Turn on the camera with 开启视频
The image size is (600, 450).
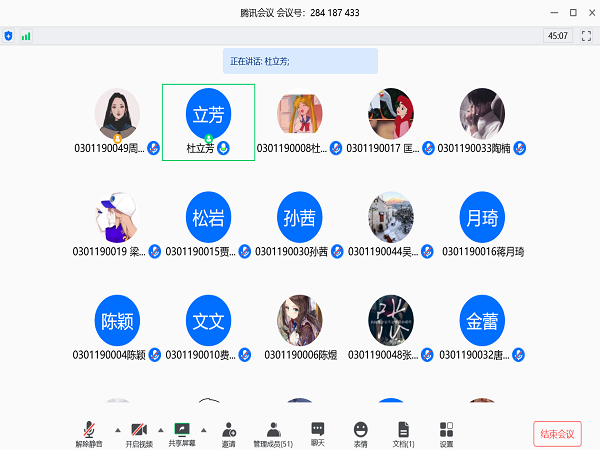click(138, 428)
